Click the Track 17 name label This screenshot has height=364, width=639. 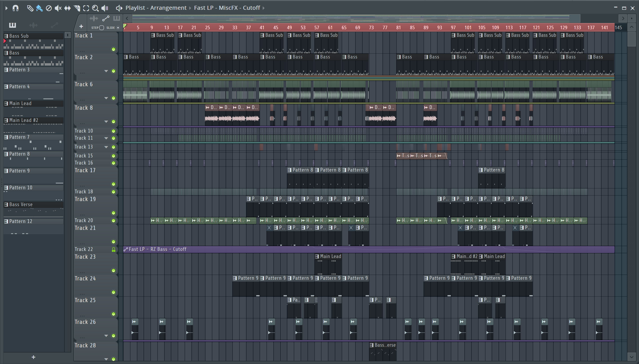85,170
